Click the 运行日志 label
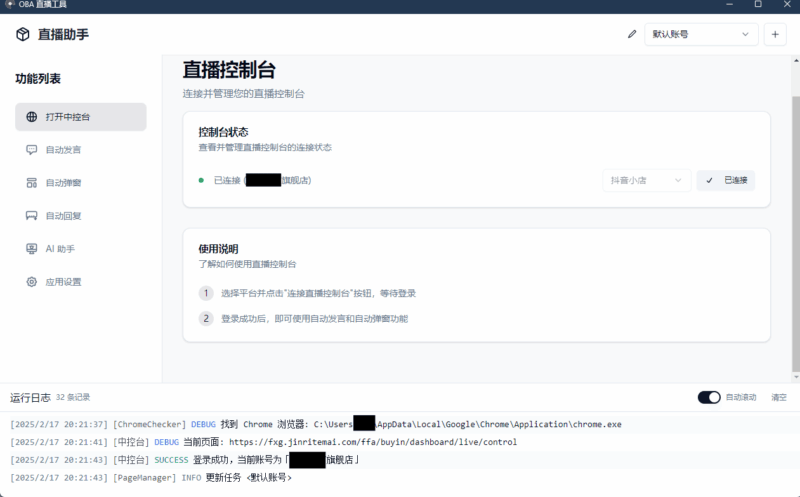The height and width of the screenshot is (497, 800). [x=30, y=397]
